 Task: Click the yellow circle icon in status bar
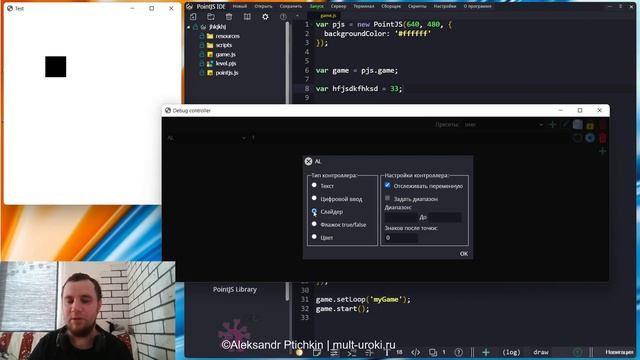(x=299, y=352)
